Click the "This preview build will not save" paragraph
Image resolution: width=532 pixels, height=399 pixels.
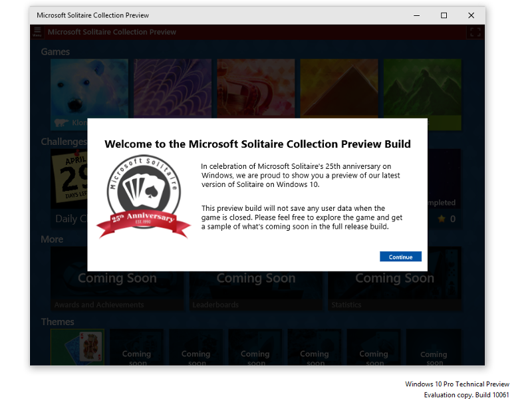pyautogui.click(x=302, y=217)
